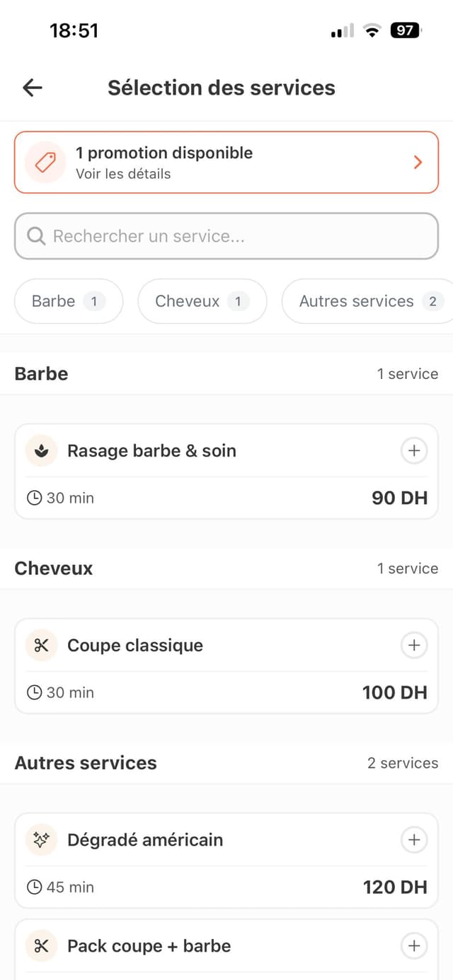Select the beard icon next to Rasage barbe
This screenshot has height=980, width=453.
tap(40, 450)
